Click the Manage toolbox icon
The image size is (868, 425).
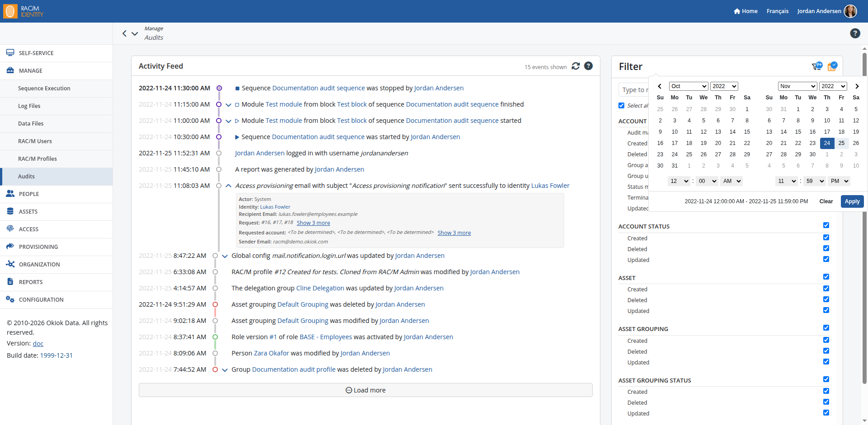pos(10,70)
